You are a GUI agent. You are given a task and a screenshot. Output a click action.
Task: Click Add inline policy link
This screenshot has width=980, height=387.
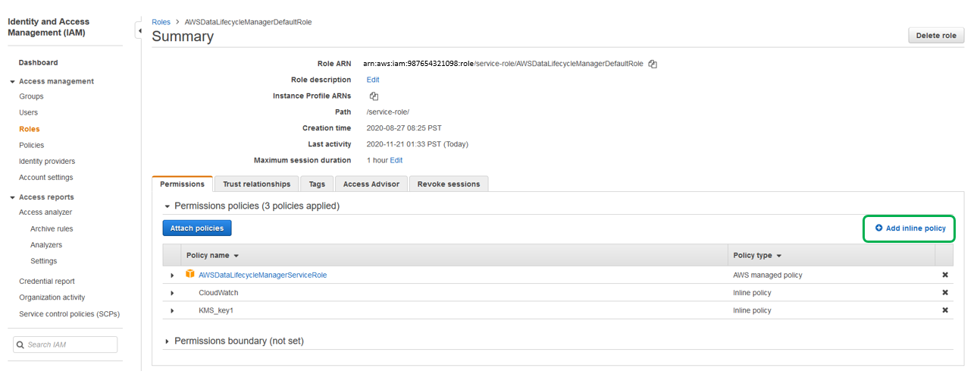(x=910, y=228)
